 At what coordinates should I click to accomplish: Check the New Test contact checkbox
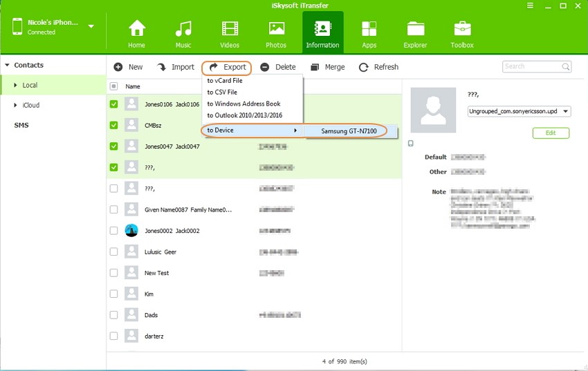[x=113, y=273]
